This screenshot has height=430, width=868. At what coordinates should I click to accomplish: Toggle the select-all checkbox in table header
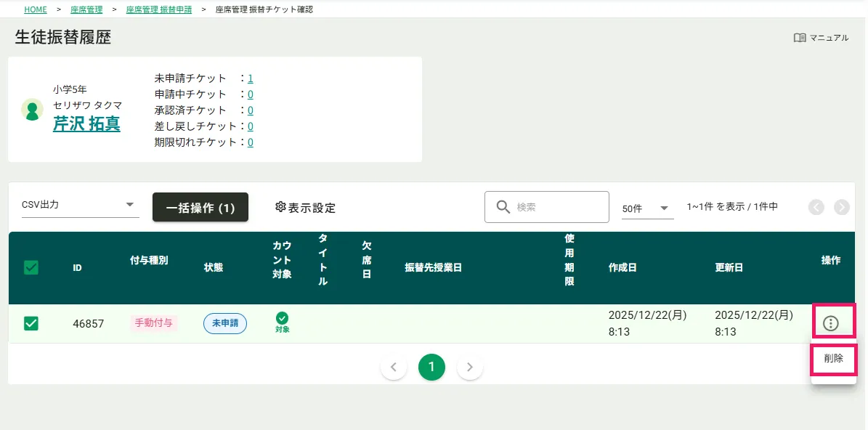(x=31, y=267)
